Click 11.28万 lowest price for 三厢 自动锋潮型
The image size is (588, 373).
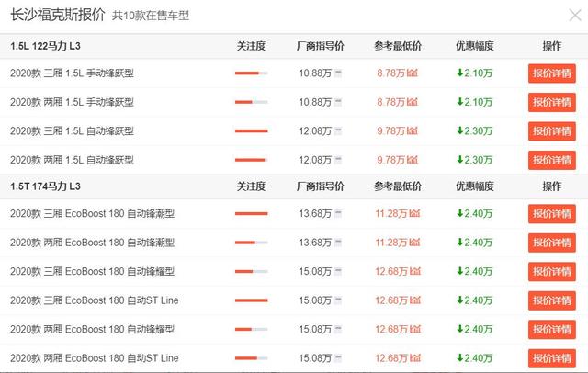pos(392,214)
